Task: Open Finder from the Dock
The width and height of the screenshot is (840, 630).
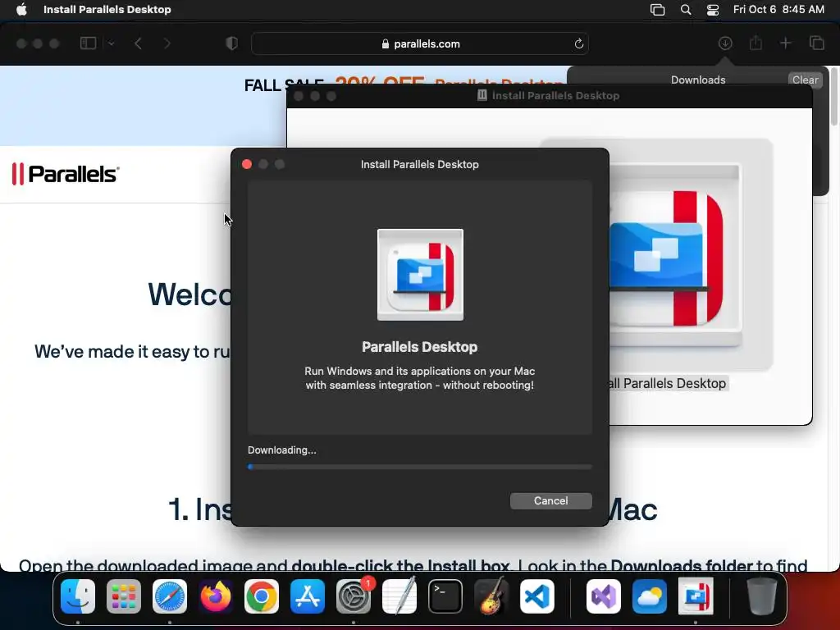Action: (78, 596)
